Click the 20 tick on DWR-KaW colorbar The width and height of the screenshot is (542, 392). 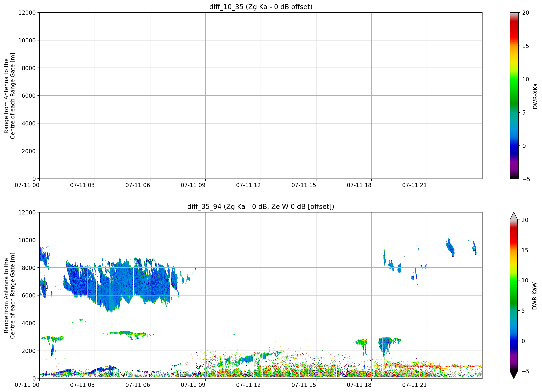(x=525, y=220)
